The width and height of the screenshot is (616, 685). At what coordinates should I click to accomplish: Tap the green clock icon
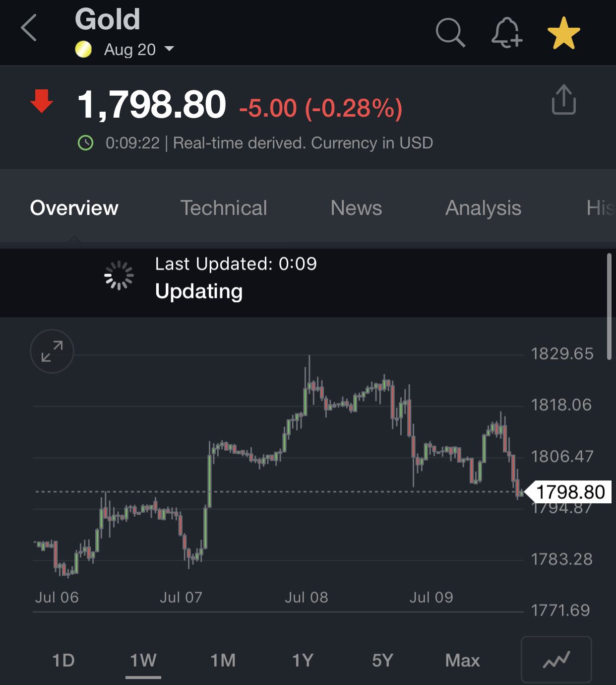point(86,143)
